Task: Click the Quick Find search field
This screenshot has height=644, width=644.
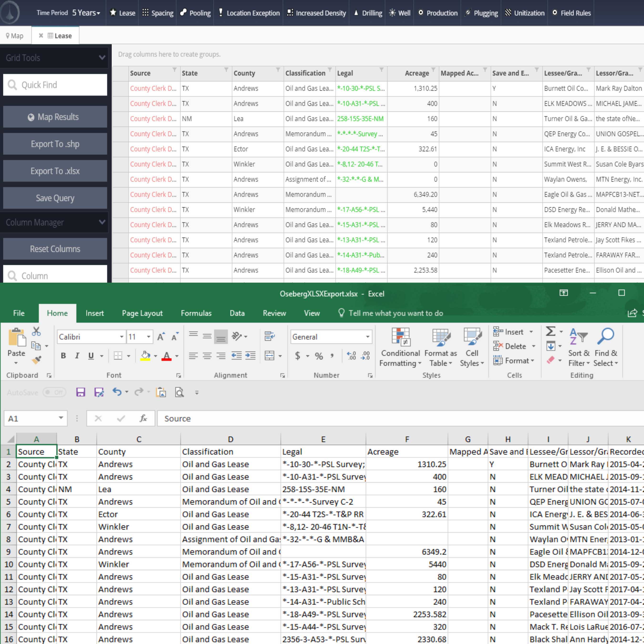Action: point(55,85)
